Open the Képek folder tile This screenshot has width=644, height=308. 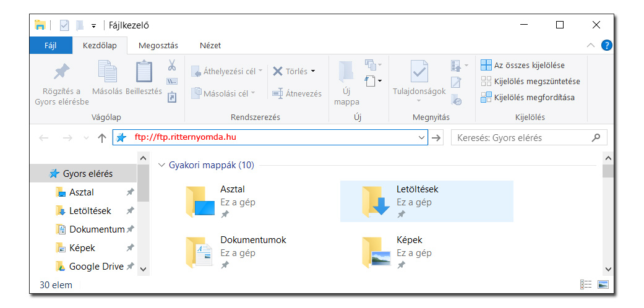(x=427, y=252)
